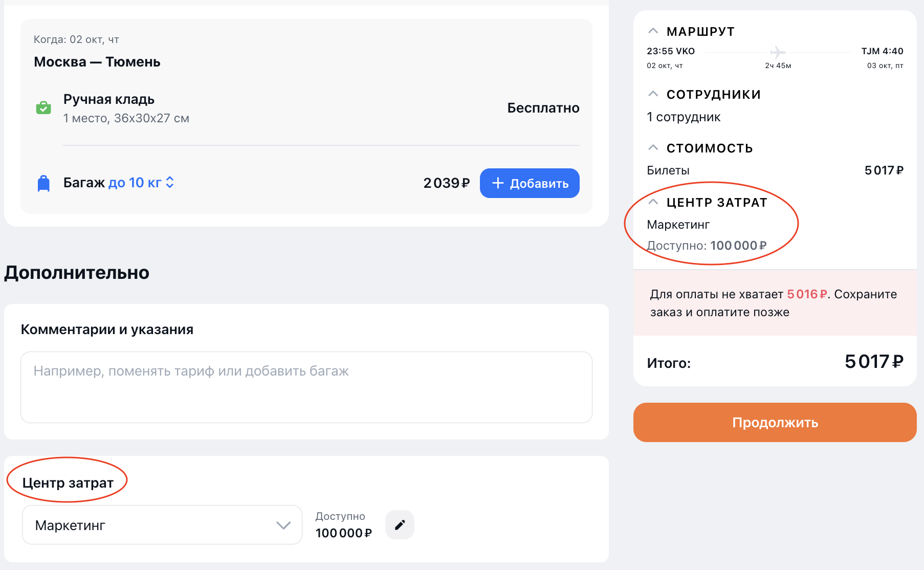Click the departure time 23:55 VKO
This screenshot has width=924, height=570.
(x=670, y=51)
